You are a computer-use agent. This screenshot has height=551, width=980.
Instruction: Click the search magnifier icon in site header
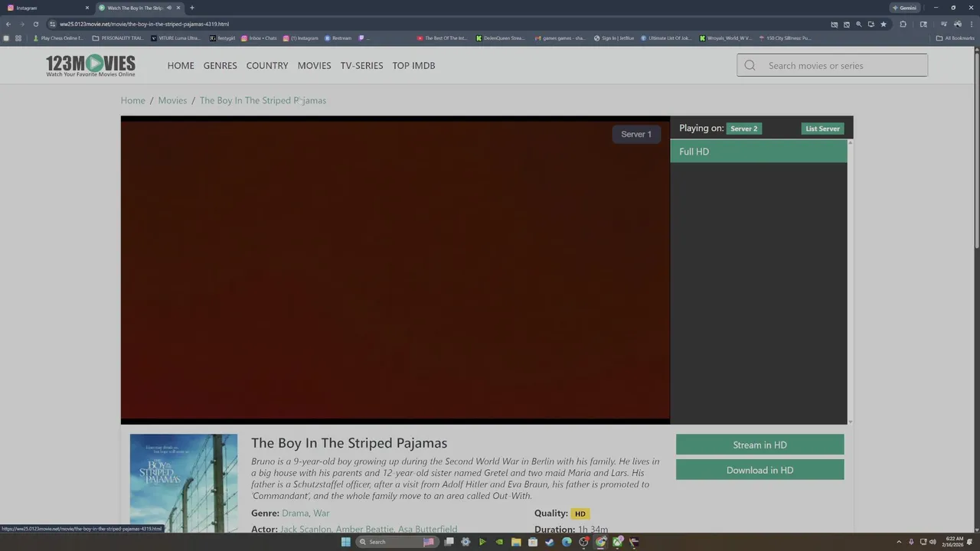coord(750,66)
